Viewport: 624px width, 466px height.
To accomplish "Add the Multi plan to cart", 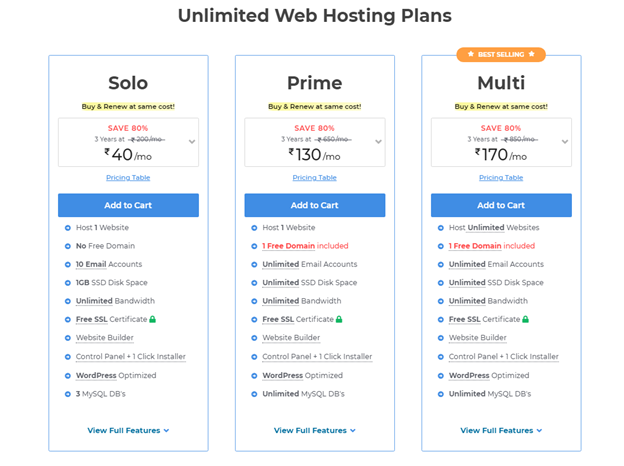I will (501, 205).
